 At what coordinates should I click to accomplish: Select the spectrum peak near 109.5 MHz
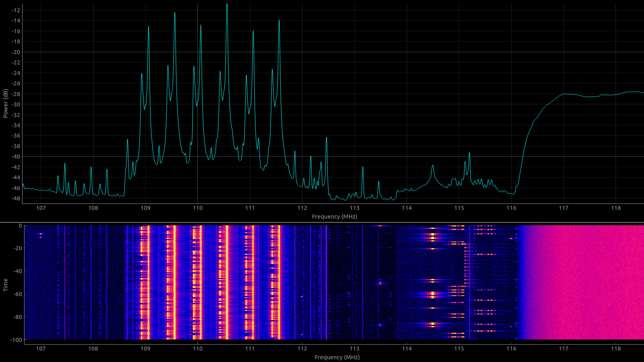click(175, 13)
